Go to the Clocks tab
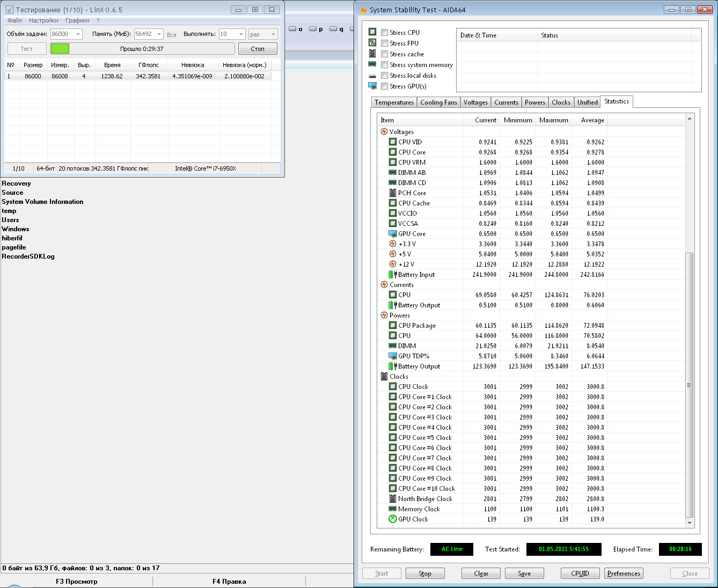718x588 pixels. [561, 102]
